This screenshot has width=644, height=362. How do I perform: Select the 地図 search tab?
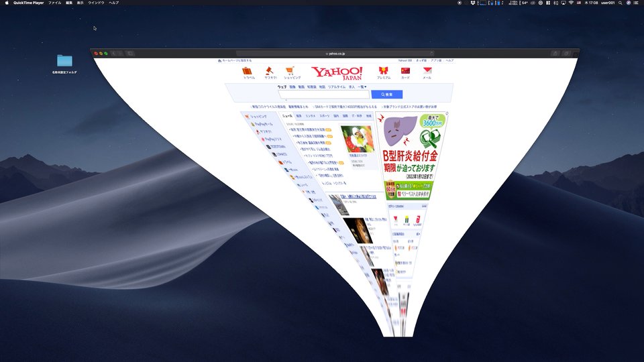(x=323, y=87)
